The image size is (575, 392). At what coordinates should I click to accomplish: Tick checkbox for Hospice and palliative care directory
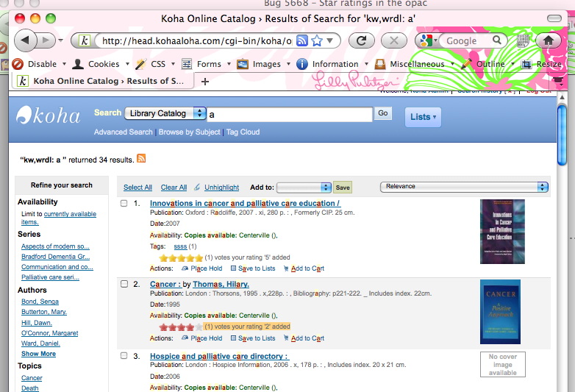[124, 357]
